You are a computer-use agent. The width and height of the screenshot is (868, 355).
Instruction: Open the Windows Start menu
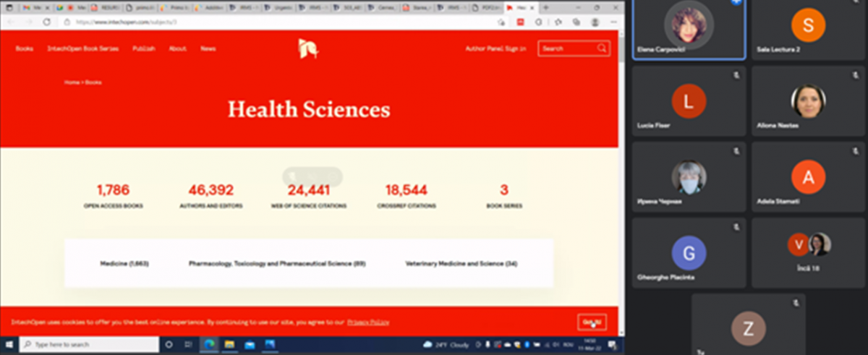(10, 344)
